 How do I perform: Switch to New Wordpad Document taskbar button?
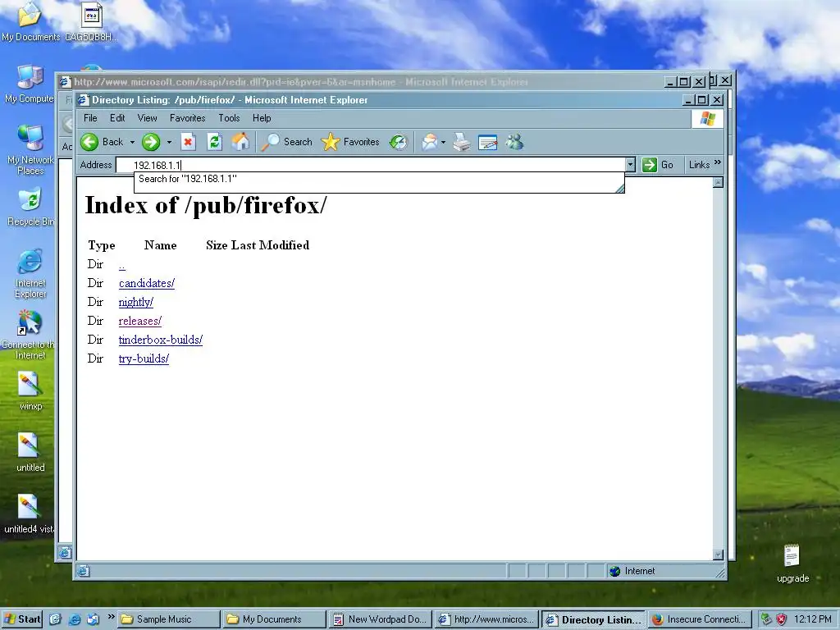click(381, 619)
